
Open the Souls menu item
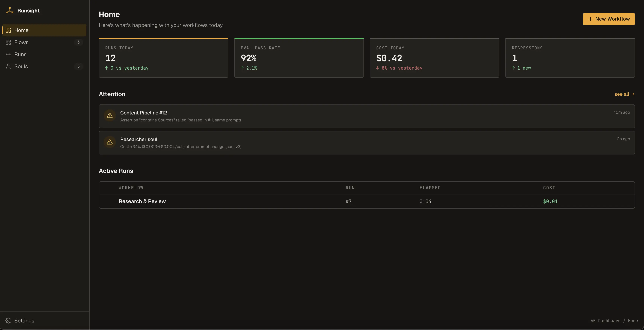tap(21, 66)
